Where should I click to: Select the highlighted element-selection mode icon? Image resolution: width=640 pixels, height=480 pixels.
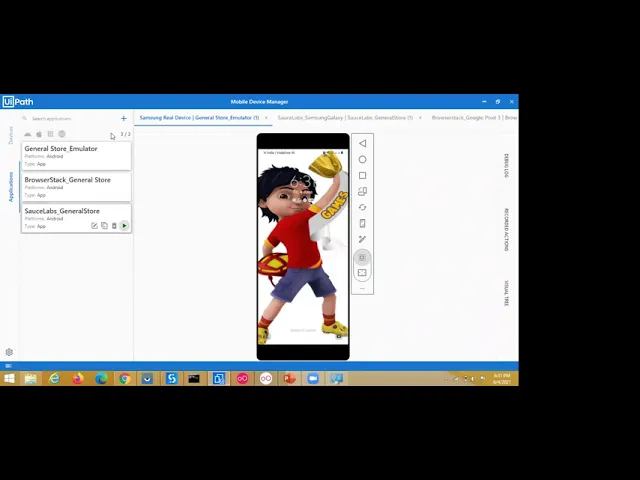(x=362, y=257)
